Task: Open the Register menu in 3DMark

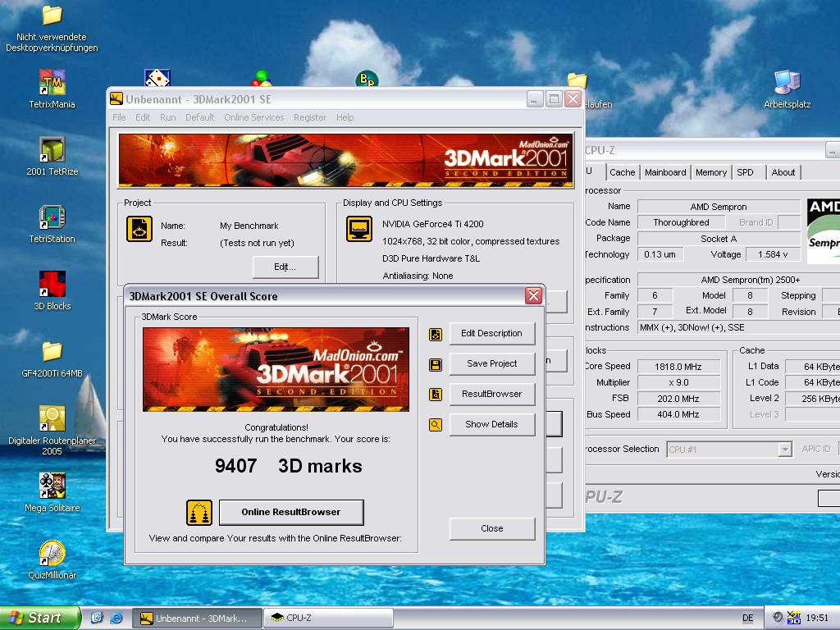Action: point(309,117)
